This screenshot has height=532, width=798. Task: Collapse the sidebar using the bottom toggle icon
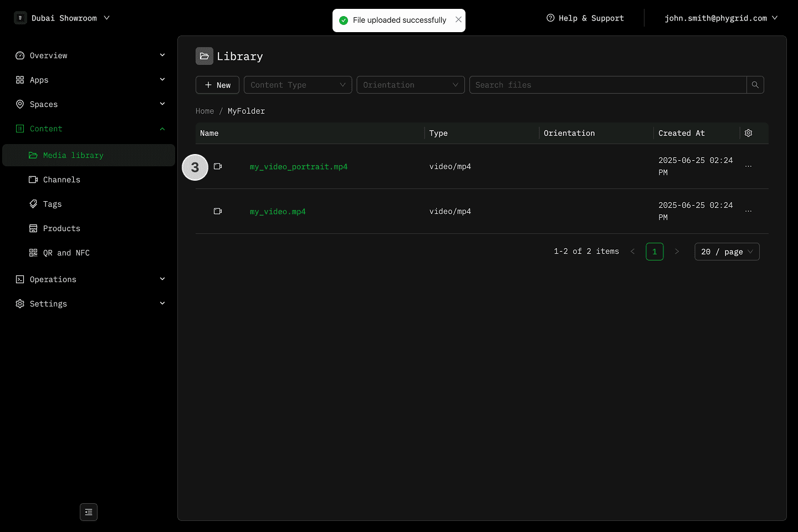click(x=89, y=512)
